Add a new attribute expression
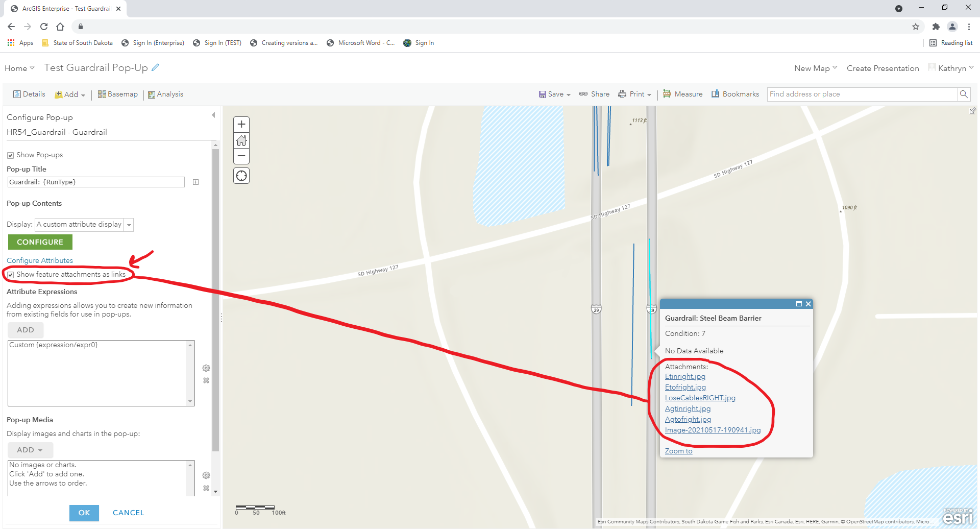 click(x=26, y=330)
